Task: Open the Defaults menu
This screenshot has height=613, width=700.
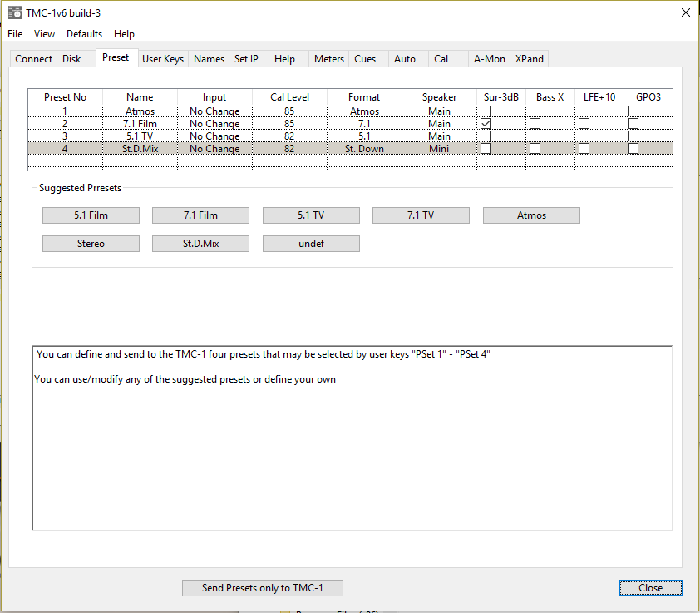Action: [84, 34]
